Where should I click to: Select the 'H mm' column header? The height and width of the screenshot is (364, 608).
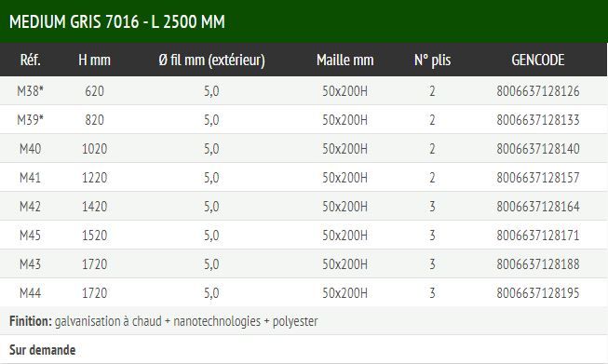point(94,61)
